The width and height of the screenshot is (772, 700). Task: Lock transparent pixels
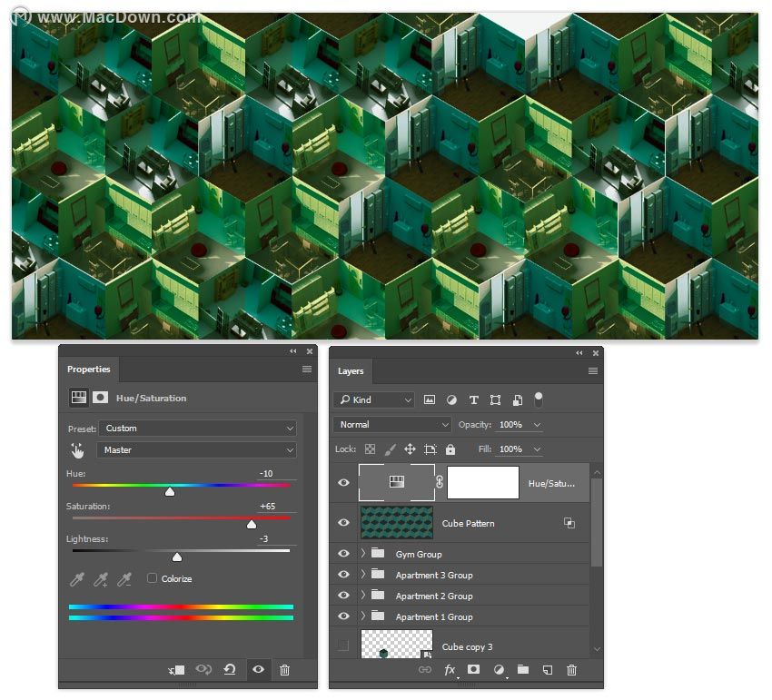(x=370, y=449)
